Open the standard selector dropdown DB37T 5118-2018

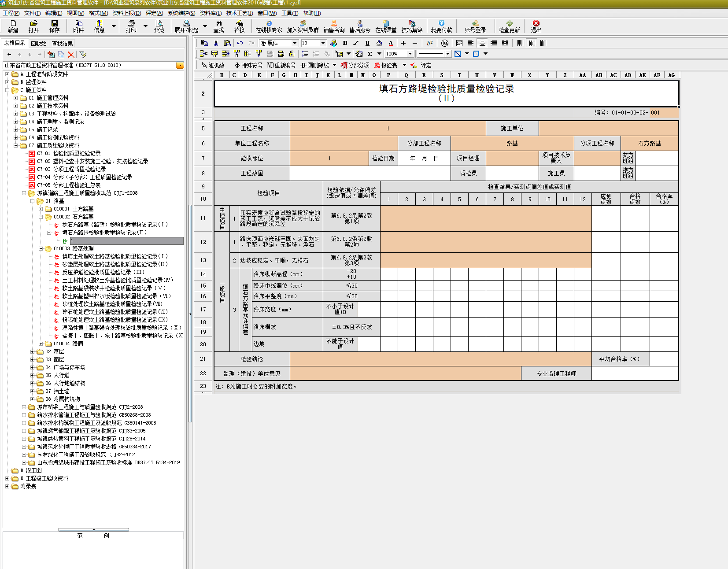180,65
